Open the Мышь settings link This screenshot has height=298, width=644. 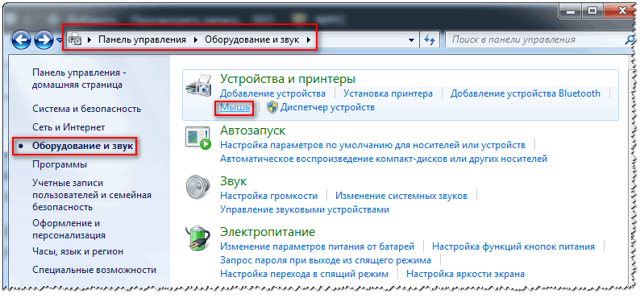(235, 108)
